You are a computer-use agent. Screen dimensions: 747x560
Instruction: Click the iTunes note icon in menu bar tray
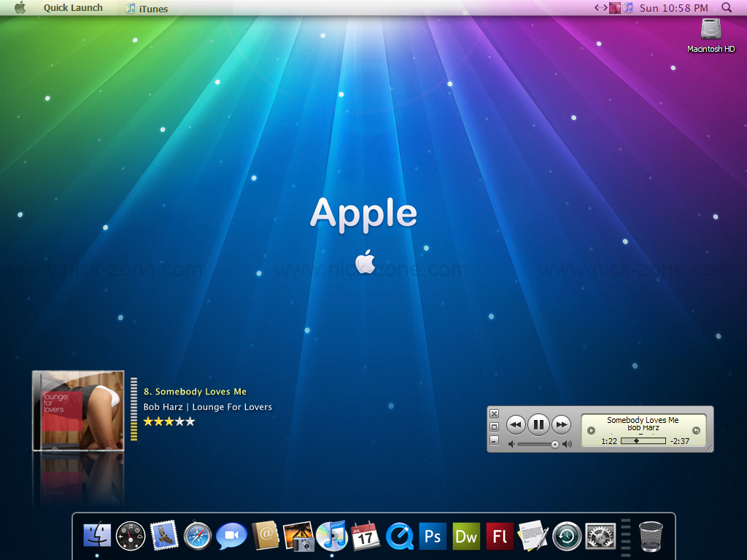(629, 7)
